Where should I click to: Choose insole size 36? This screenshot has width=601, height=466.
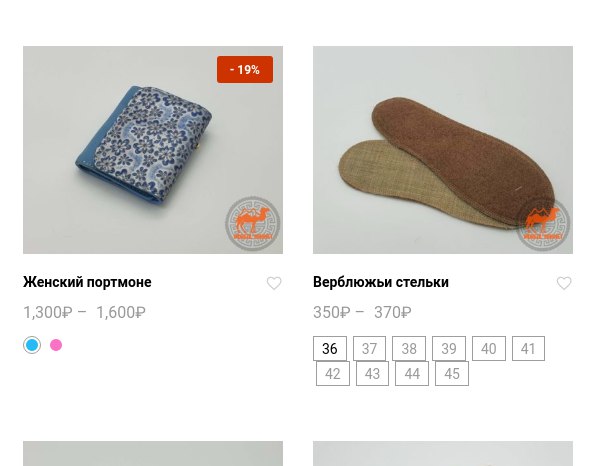pyautogui.click(x=330, y=348)
